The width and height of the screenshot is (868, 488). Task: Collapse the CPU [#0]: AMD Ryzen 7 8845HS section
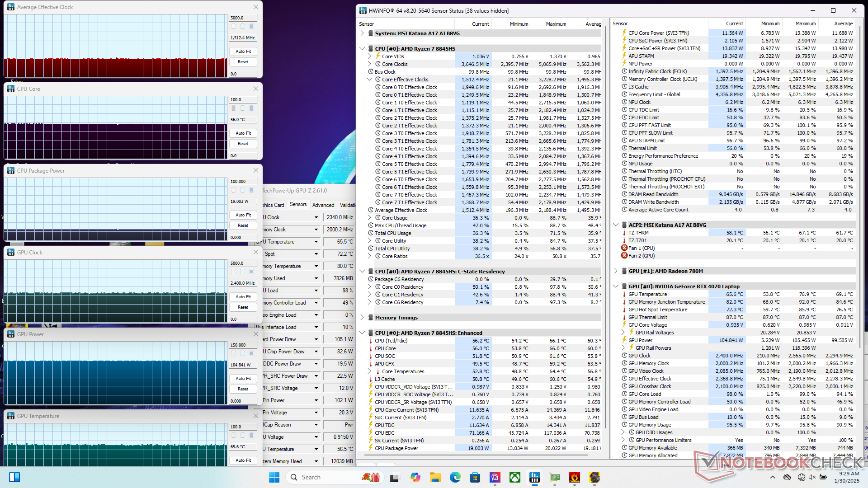362,48
